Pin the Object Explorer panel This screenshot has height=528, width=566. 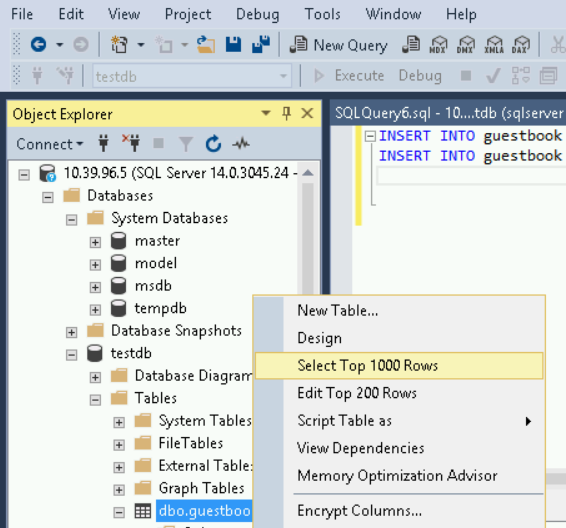click(287, 114)
